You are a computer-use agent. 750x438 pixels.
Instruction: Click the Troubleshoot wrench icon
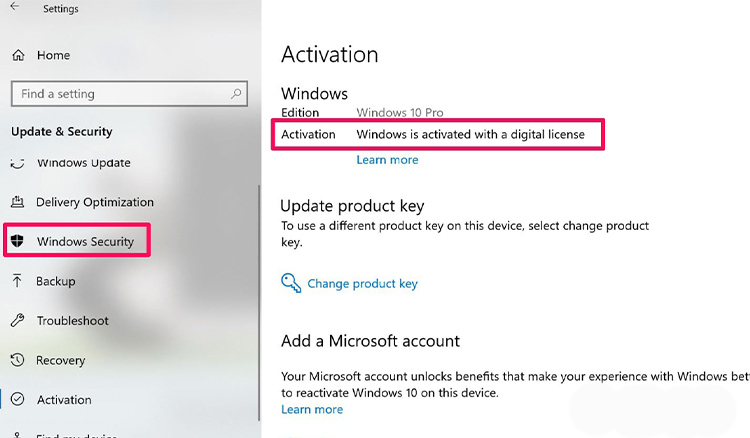17,321
